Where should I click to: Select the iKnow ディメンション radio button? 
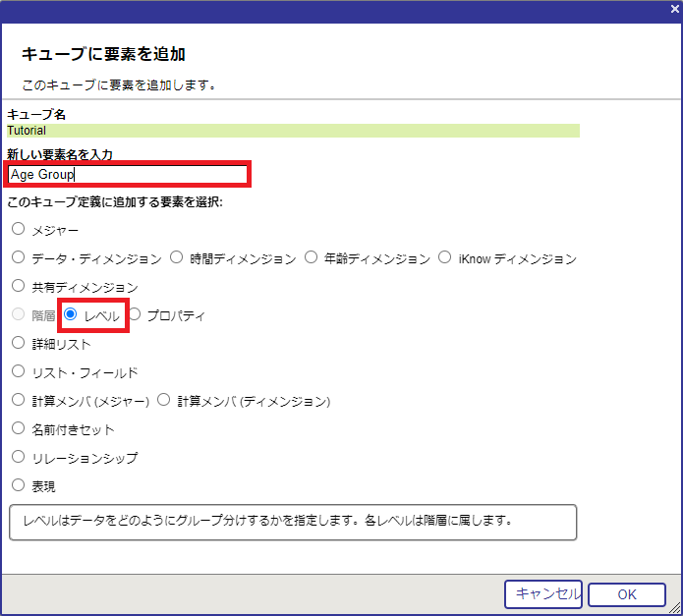(445, 258)
